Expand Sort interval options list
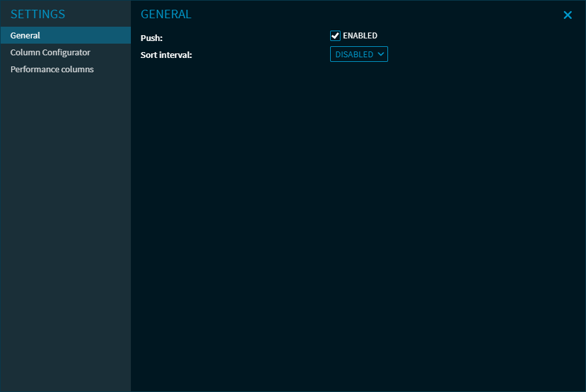The height and width of the screenshot is (392, 586). (x=359, y=55)
